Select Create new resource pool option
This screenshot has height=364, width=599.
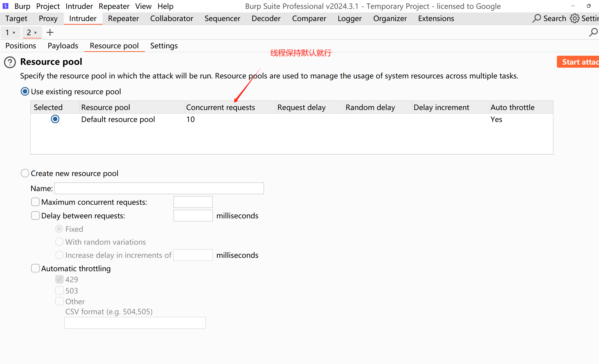pos(25,173)
